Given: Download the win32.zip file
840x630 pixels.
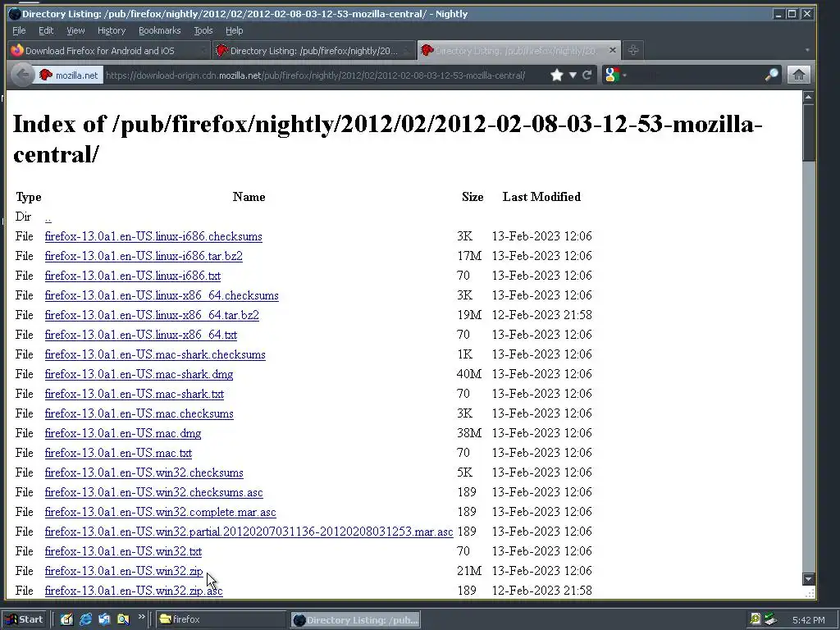Looking at the screenshot, I should click(124, 571).
